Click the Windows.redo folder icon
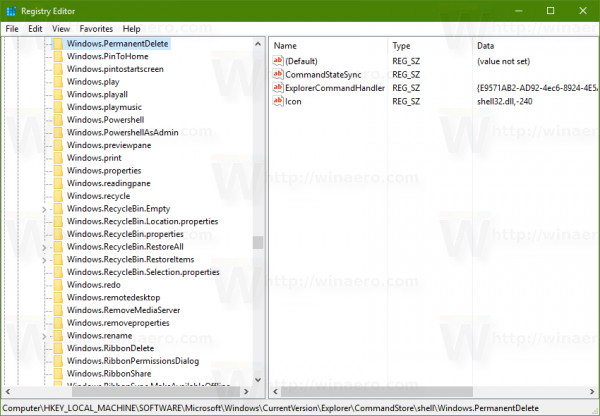 pyautogui.click(x=58, y=285)
